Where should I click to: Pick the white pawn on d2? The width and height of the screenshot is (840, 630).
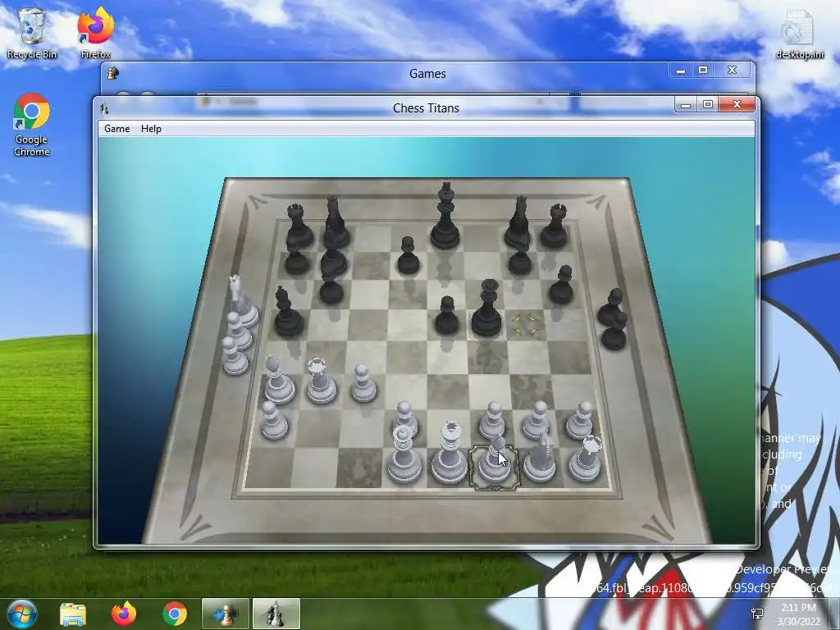pyautogui.click(x=405, y=418)
